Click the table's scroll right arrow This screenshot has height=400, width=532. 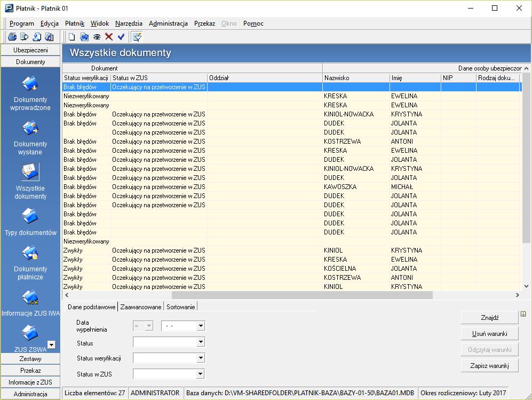tap(518, 295)
